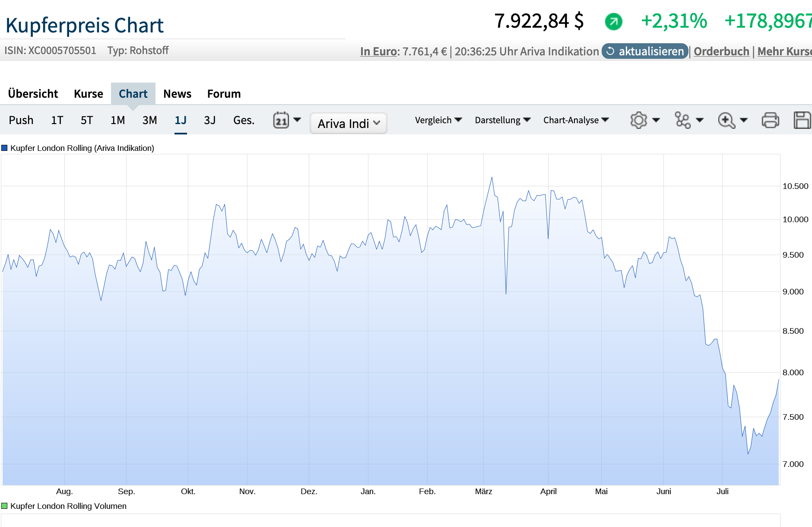Viewport: 812px width, 527px height.
Task: Switch chart to 3M range
Action: (x=149, y=120)
